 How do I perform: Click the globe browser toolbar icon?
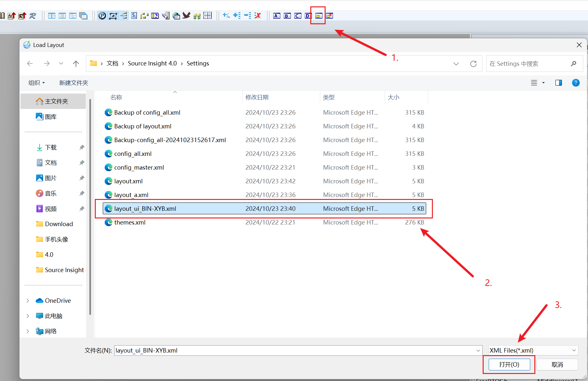point(176,16)
